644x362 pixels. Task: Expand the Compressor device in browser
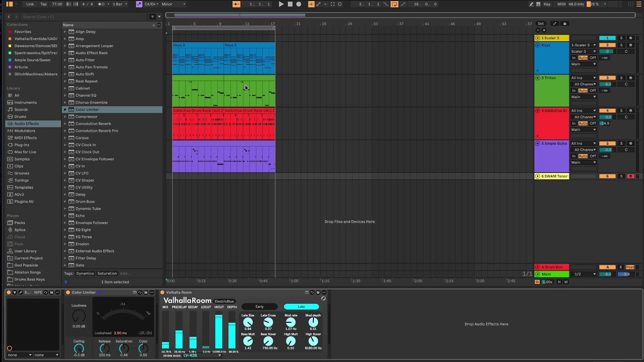click(x=65, y=117)
